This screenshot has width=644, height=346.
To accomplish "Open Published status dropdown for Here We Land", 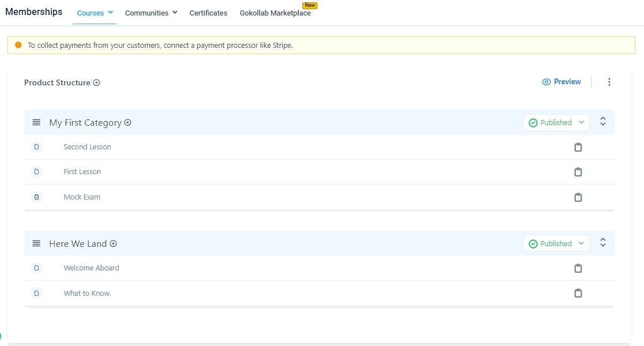I will tap(556, 243).
